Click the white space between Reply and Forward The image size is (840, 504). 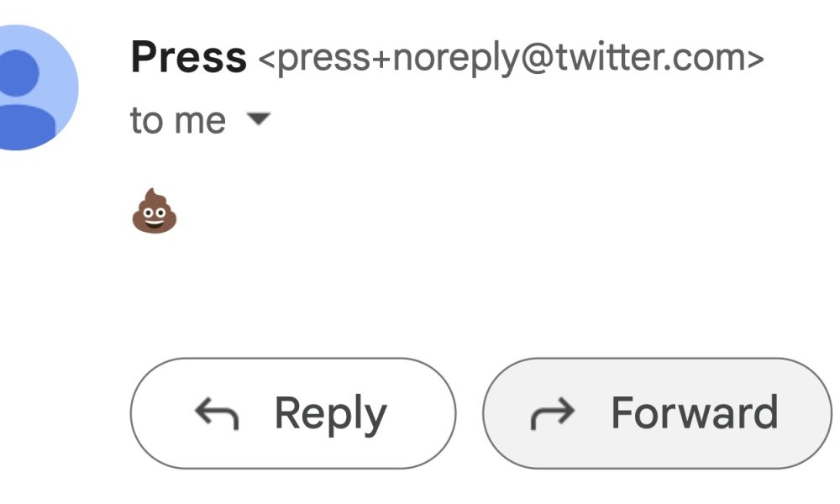(470, 413)
